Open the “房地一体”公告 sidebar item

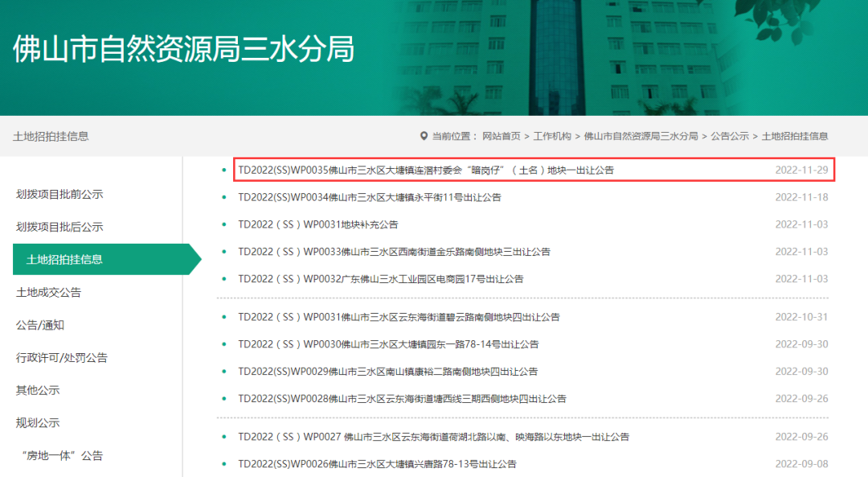[59, 456]
